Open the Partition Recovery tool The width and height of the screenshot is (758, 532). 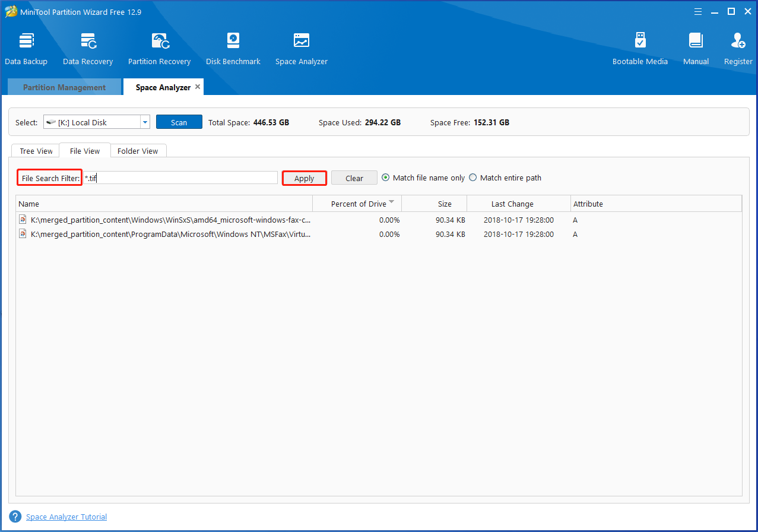159,49
